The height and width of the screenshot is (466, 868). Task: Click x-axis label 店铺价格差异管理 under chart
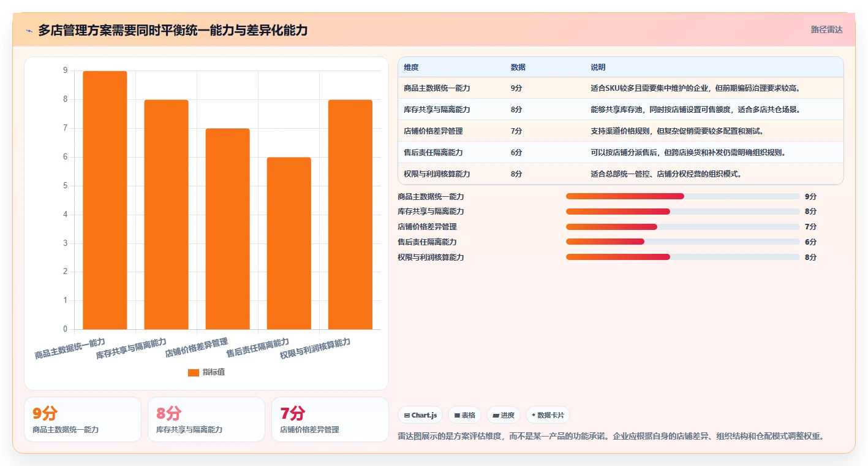click(196, 348)
